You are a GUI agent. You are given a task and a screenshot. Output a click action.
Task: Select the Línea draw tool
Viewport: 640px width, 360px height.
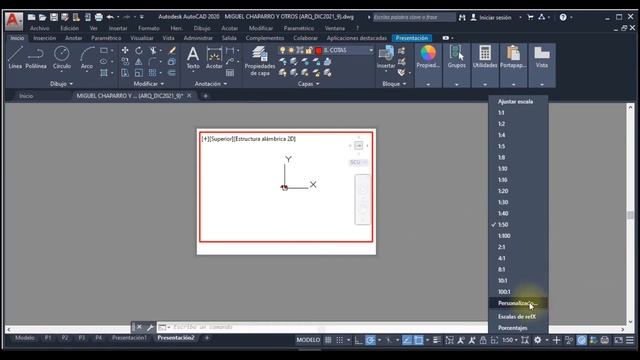click(15, 57)
